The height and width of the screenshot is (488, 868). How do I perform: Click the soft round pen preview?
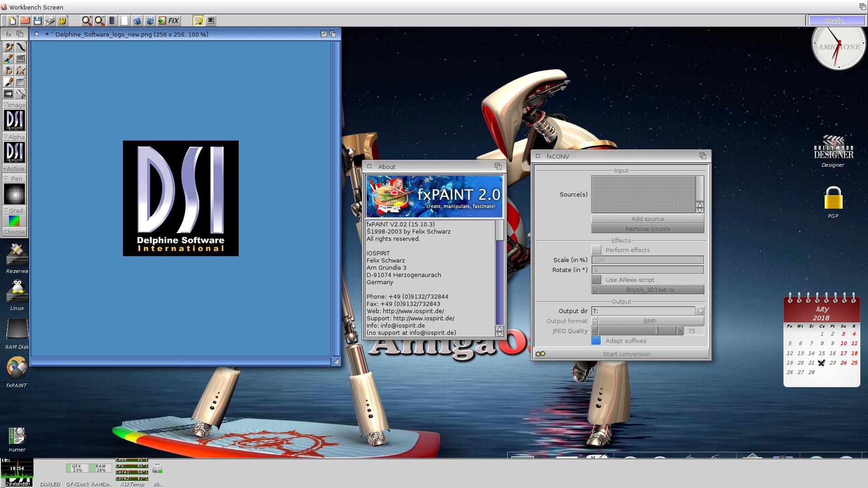pyautogui.click(x=14, y=194)
